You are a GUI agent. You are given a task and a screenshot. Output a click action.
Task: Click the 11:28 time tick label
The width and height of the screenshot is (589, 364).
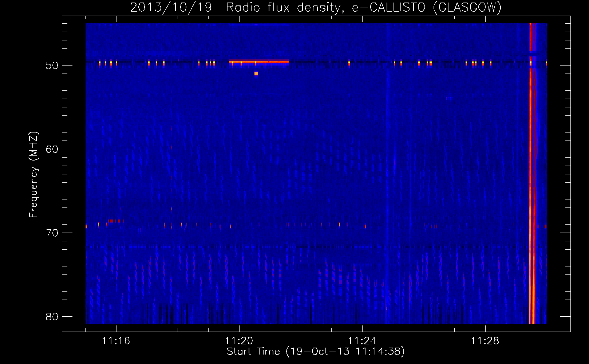[x=485, y=341]
